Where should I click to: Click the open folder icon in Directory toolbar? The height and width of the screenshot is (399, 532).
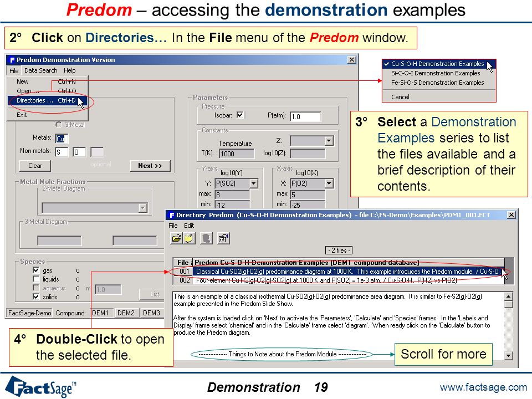(x=176, y=238)
